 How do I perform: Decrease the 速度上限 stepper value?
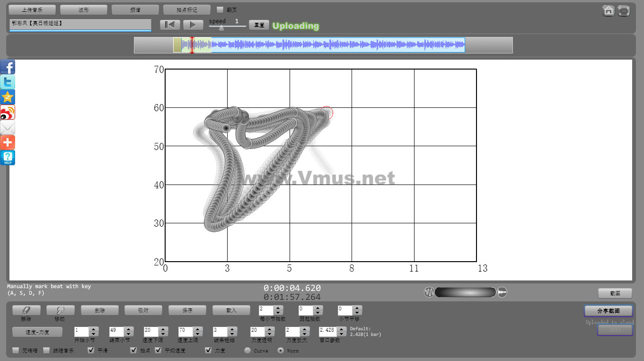[197, 334]
